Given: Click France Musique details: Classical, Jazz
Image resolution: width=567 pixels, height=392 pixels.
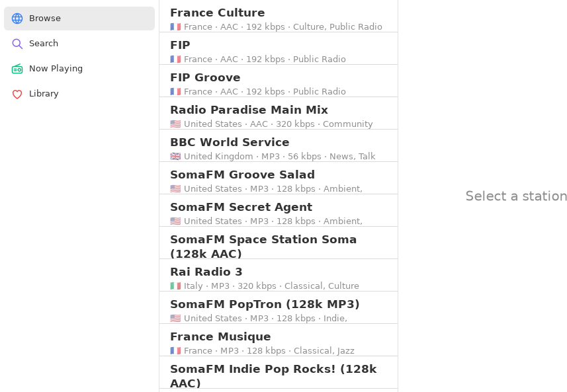Looking at the screenshot, I should point(324,351).
